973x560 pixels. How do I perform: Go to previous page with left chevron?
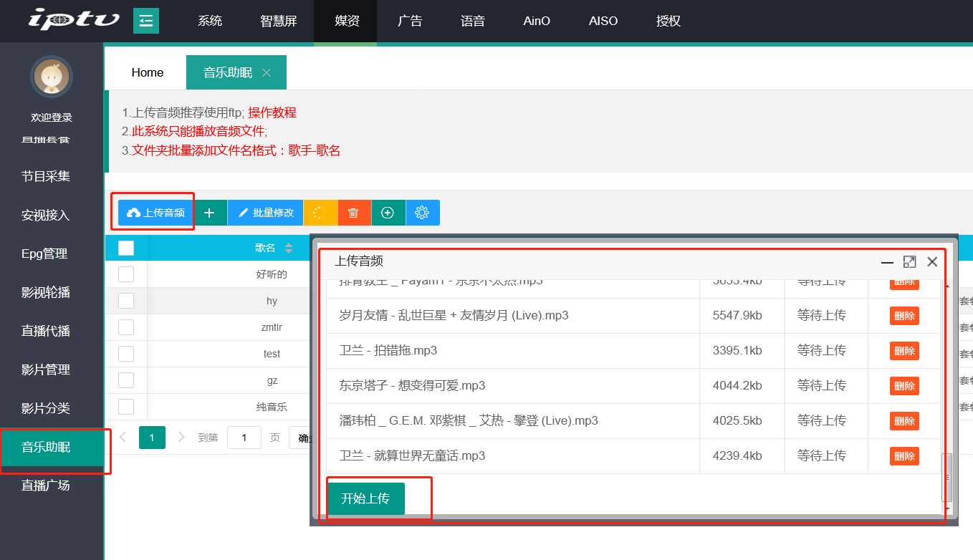point(123,437)
